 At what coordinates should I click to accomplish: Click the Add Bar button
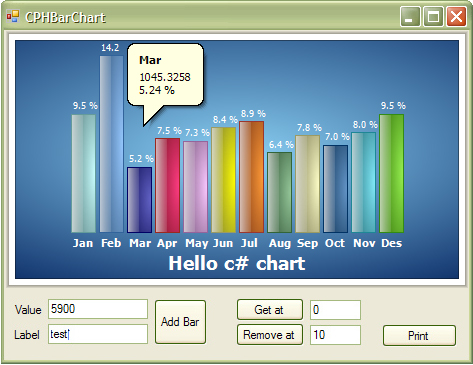point(180,322)
